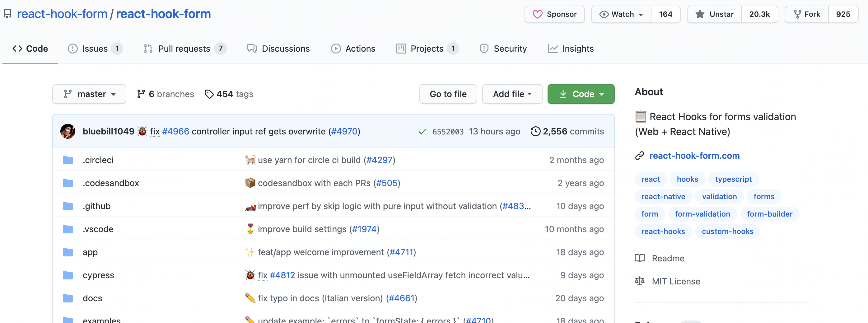Viewport: 868px width, 323px height.
Task: Click the Go to file button
Action: pos(448,94)
